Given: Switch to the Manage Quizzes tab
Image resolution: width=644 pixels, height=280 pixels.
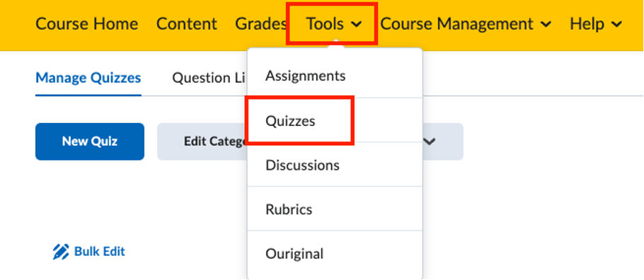Looking at the screenshot, I should pyautogui.click(x=88, y=78).
